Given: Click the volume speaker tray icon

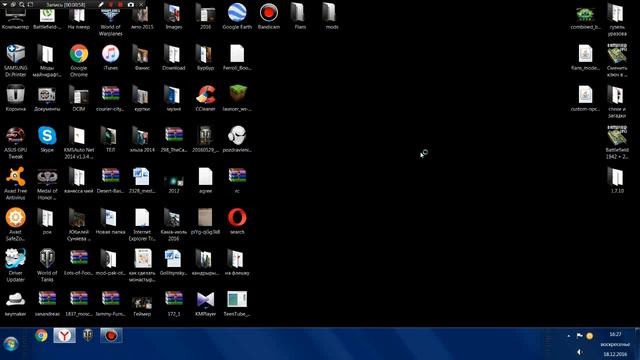Looking at the screenshot, I should click(x=580, y=352).
